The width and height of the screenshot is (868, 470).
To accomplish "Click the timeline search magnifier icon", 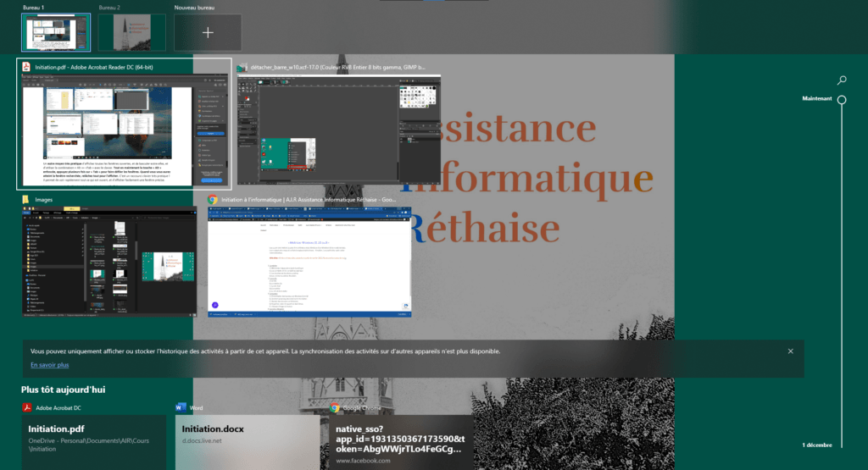I will pos(842,80).
